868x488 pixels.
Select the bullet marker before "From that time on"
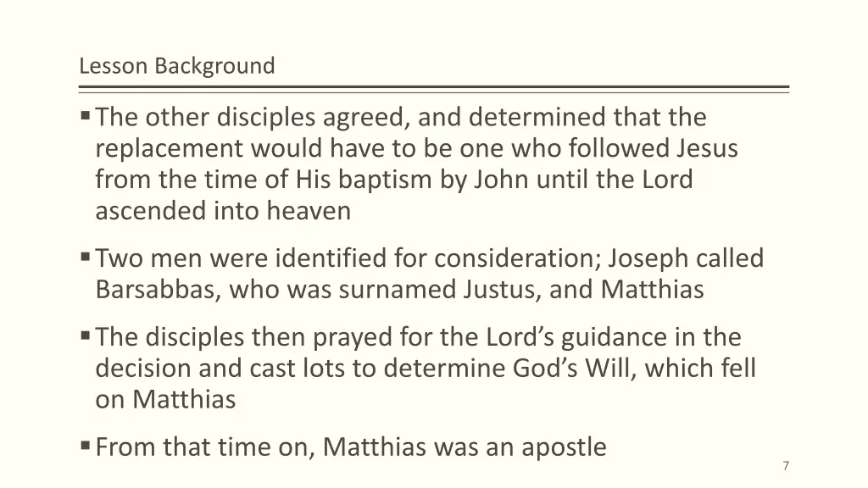coord(86,446)
